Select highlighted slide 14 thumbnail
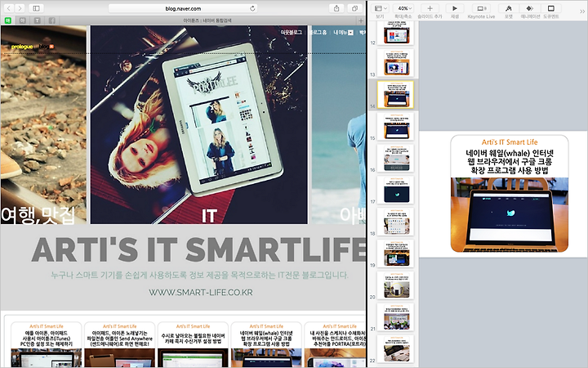Screen dimensions: 588x368 tap(396, 95)
